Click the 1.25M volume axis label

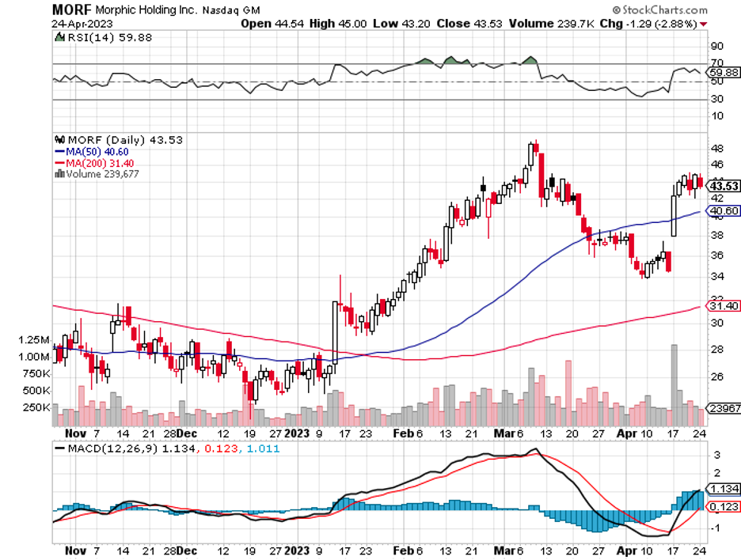point(33,339)
